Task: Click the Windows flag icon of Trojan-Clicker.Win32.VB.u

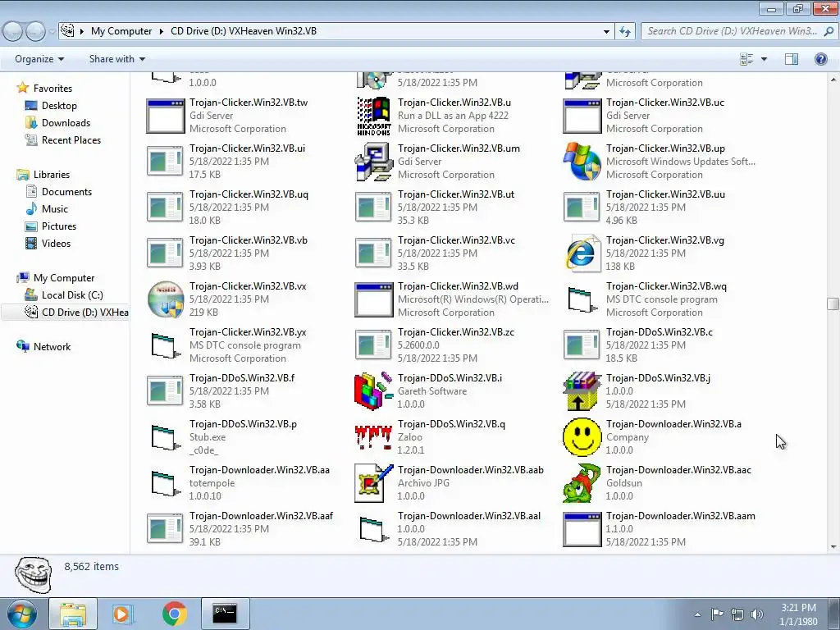Action: click(x=374, y=116)
